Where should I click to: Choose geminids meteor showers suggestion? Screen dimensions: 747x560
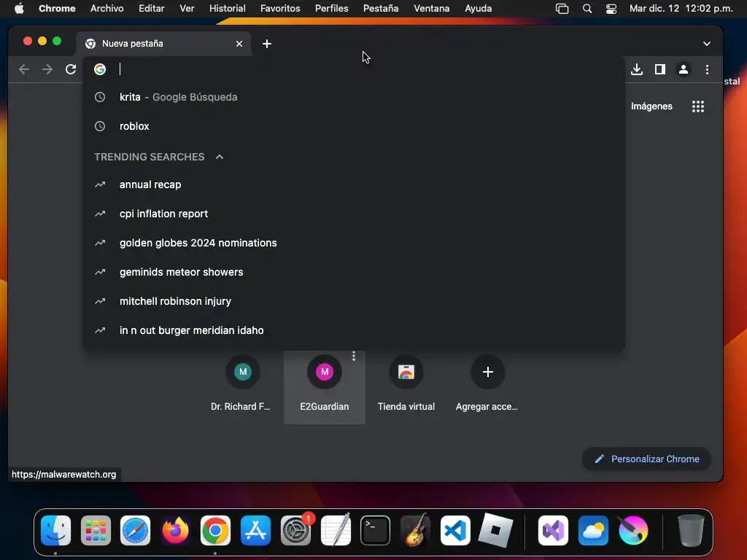pyautogui.click(x=354, y=272)
